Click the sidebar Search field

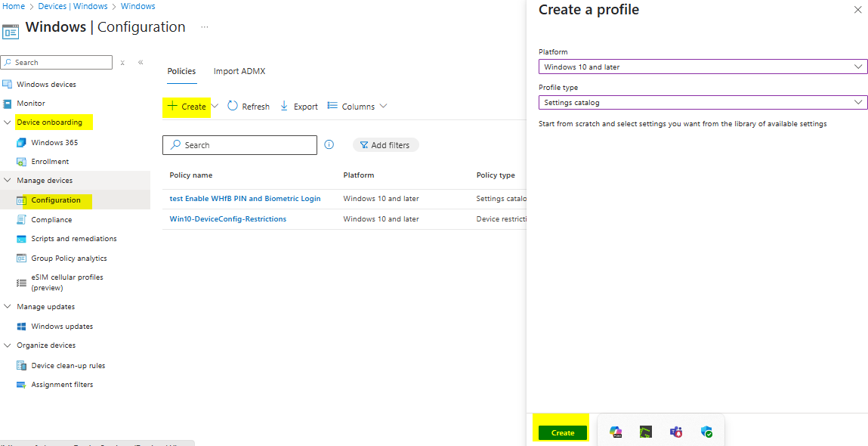[57, 63]
